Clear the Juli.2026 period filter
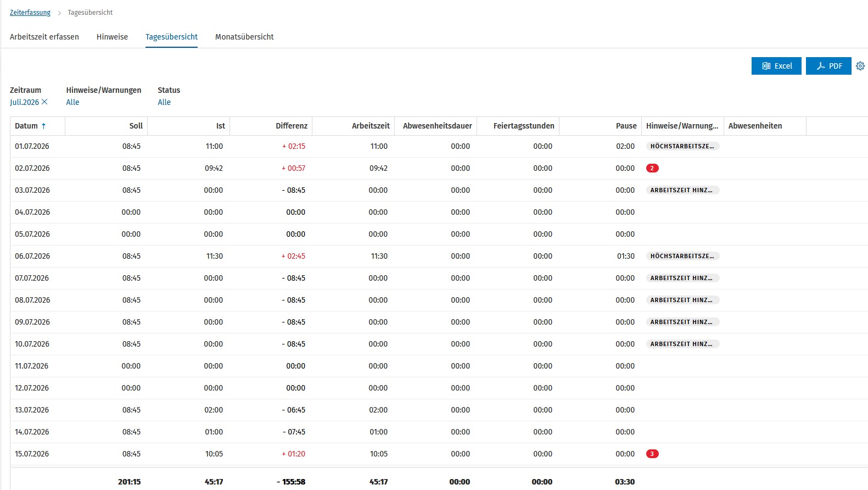Image resolution: width=868 pixels, height=490 pixels. point(44,102)
